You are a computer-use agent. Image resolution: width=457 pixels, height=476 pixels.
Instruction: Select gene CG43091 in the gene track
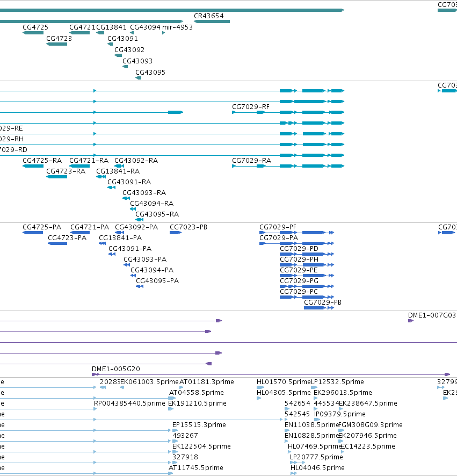pos(122,38)
